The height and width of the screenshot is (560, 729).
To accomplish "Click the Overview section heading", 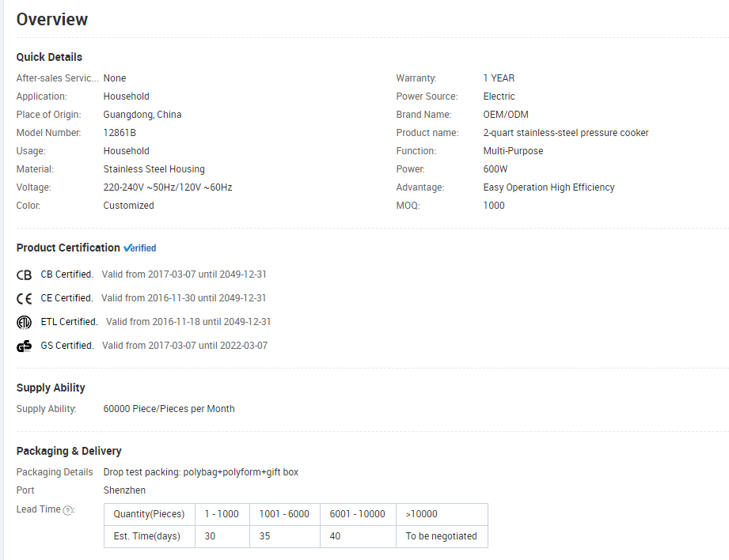I will click(52, 20).
